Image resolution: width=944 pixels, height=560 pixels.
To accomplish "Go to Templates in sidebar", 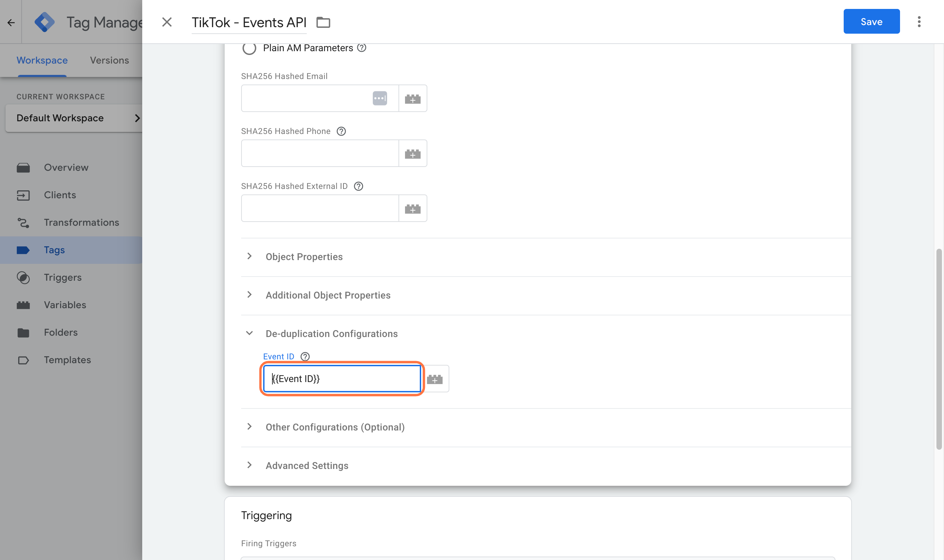I will (71, 360).
